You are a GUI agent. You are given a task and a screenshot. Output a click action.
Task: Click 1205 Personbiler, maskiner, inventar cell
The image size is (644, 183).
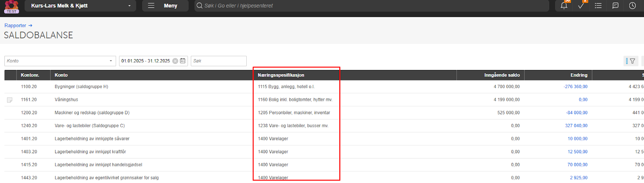pyautogui.click(x=294, y=113)
